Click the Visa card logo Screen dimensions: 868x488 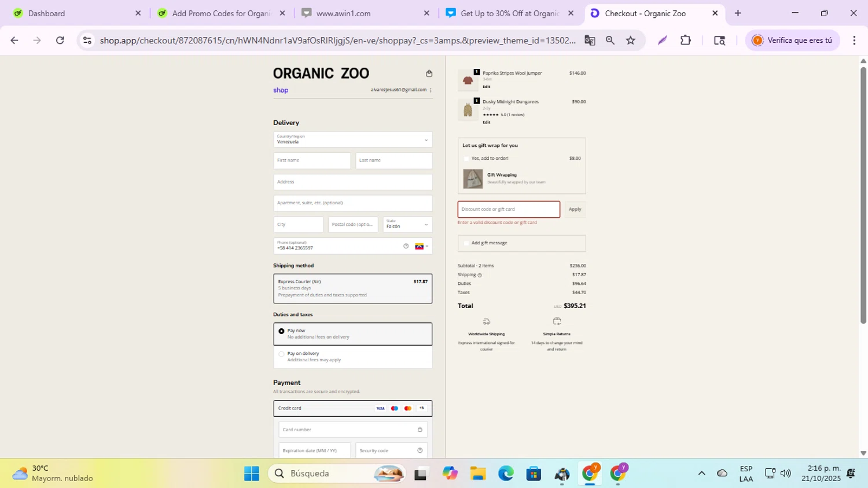(x=380, y=408)
